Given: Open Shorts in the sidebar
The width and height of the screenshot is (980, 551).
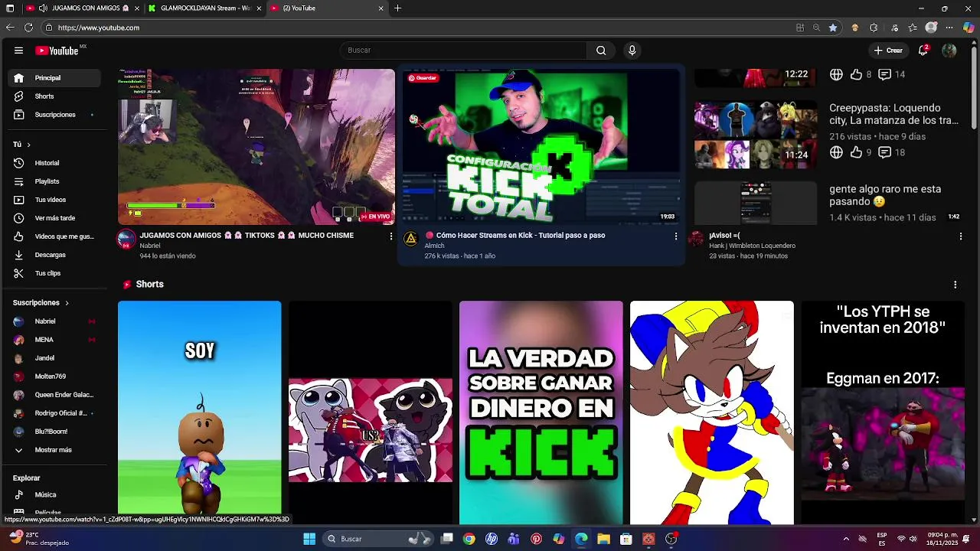Looking at the screenshot, I should [54, 96].
